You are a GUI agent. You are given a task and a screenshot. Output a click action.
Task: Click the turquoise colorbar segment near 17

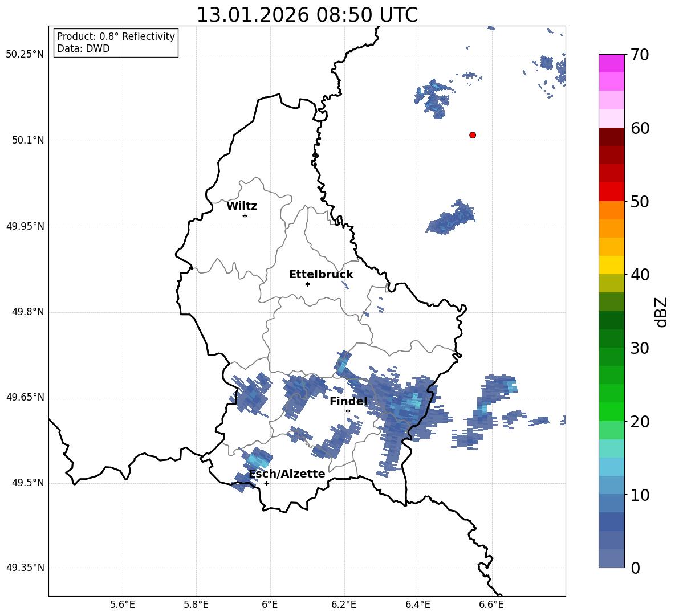point(611,448)
